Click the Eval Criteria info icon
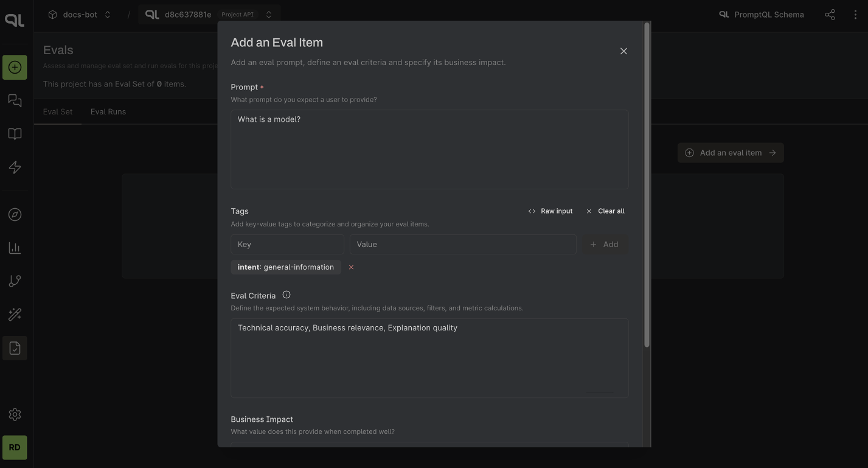The width and height of the screenshot is (868, 468). coord(286,295)
